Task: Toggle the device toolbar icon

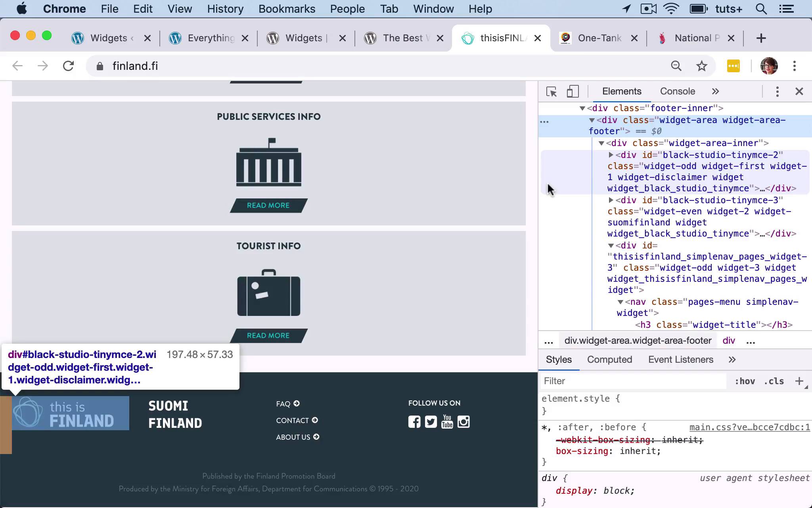Action: pos(572,92)
